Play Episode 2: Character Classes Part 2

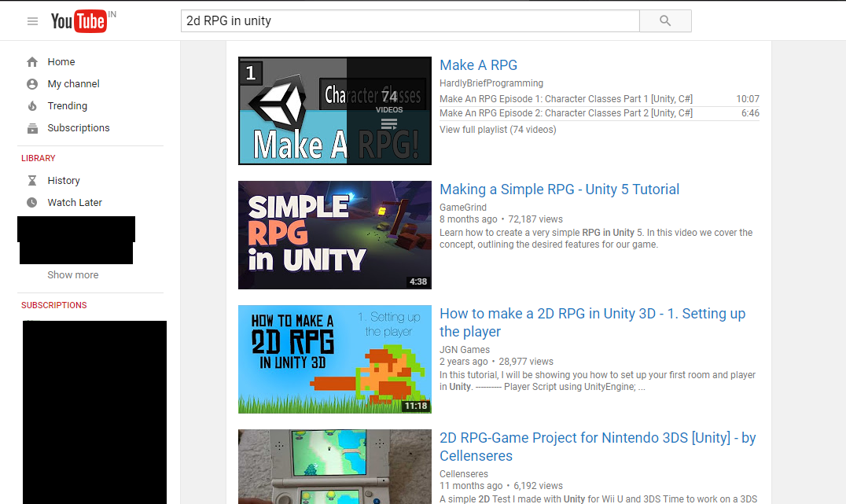pyautogui.click(x=566, y=112)
